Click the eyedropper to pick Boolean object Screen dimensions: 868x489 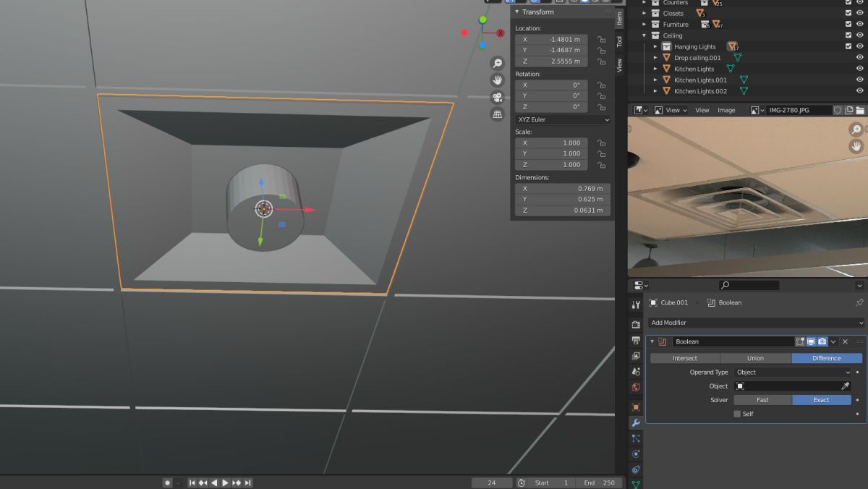(x=845, y=386)
